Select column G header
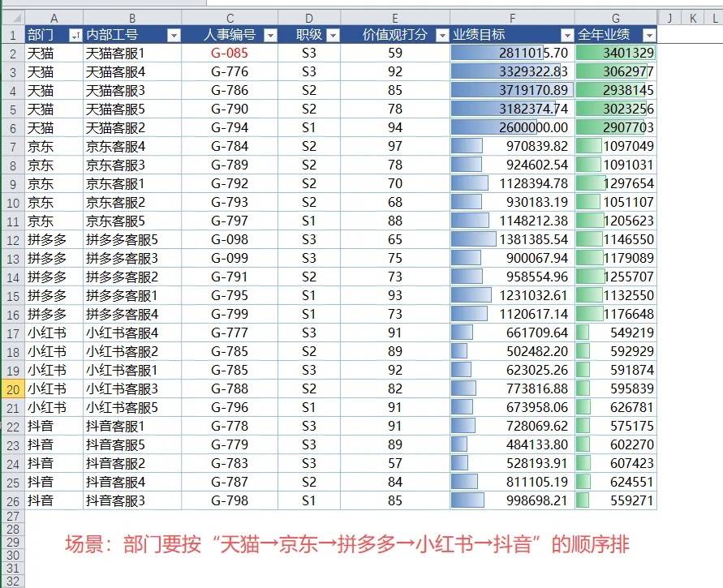The width and height of the screenshot is (723, 588). pos(616,18)
